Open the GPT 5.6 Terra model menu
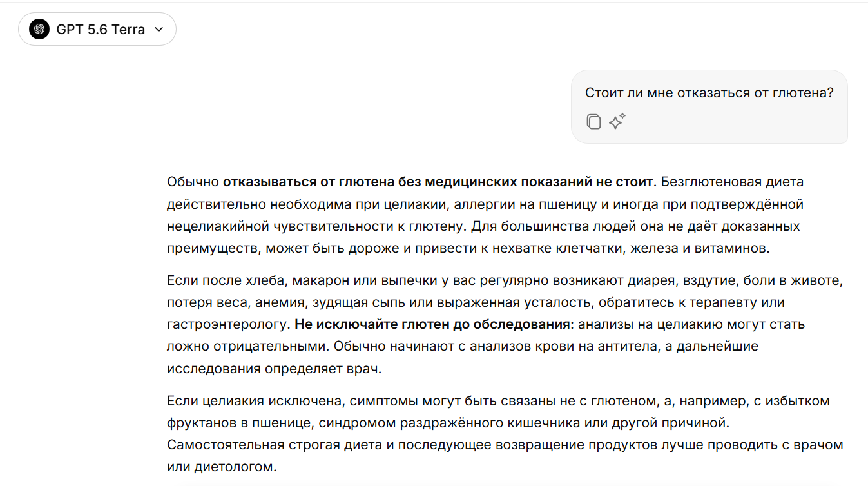The height and width of the screenshot is (486, 868). [x=97, y=29]
